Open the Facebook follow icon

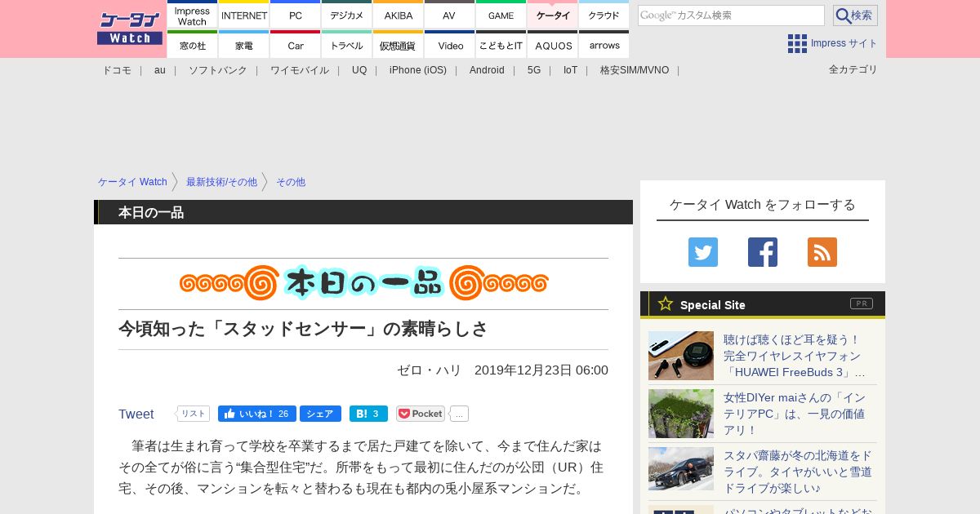click(x=763, y=252)
